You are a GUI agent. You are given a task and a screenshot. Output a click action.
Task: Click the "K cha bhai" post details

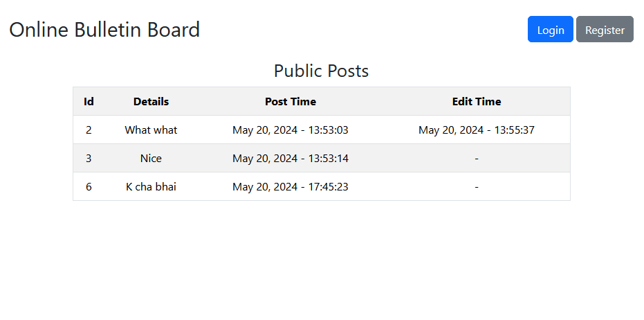151,186
